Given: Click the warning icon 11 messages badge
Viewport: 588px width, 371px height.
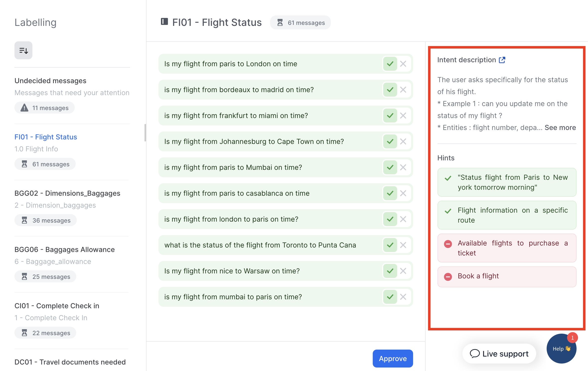Looking at the screenshot, I should click(45, 108).
